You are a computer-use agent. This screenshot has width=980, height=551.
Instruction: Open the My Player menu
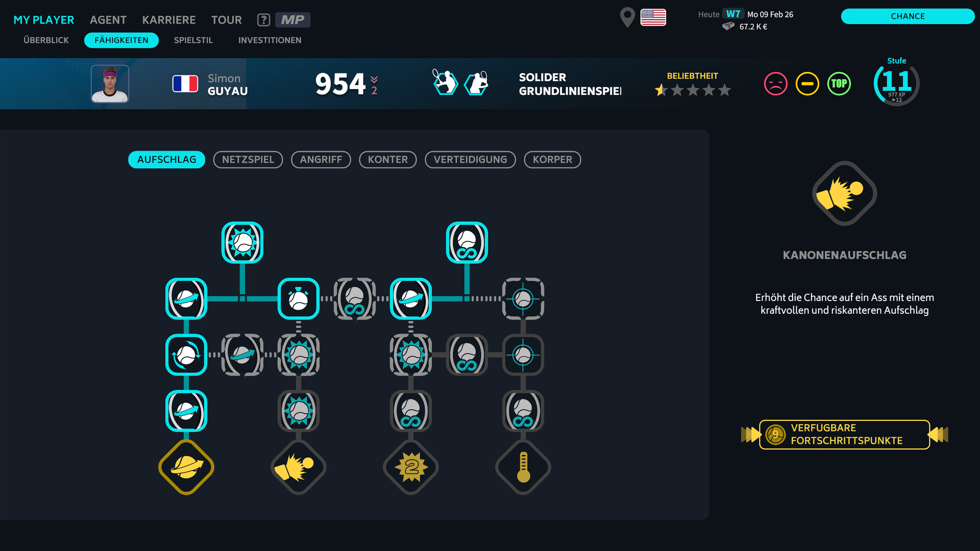pos(44,20)
